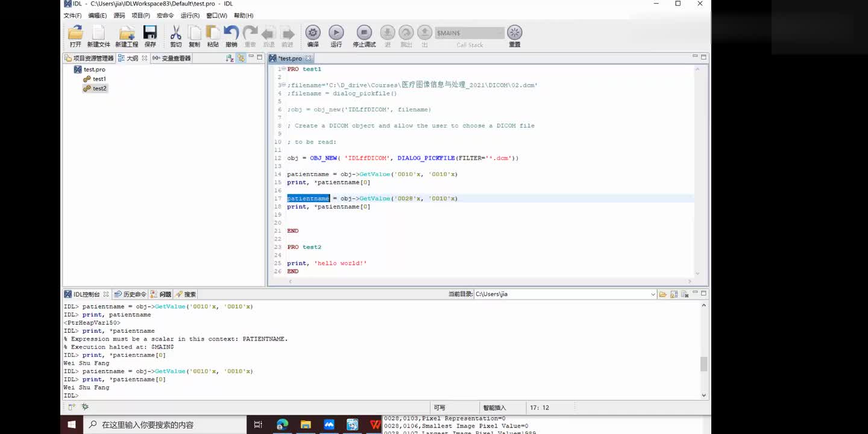Toggle the highlighted outline panel toolbar icon next to sort
The width and height of the screenshot is (868, 434).
241,58
